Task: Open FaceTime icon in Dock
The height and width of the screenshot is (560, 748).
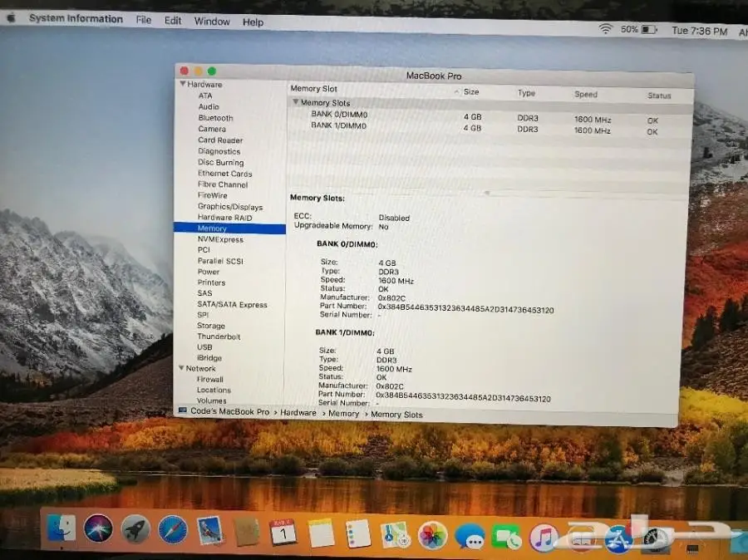Action: pos(507,537)
